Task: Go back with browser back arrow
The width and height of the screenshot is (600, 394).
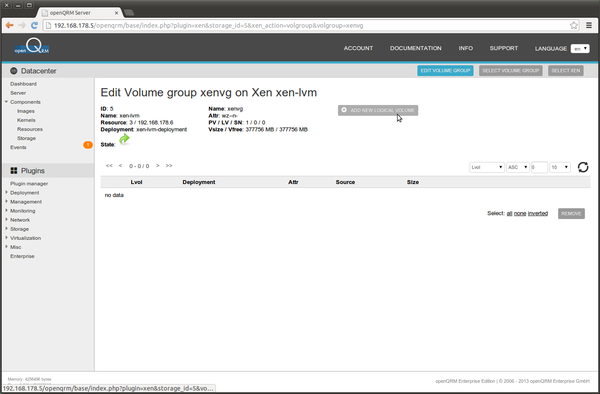Action: click(x=9, y=25)
